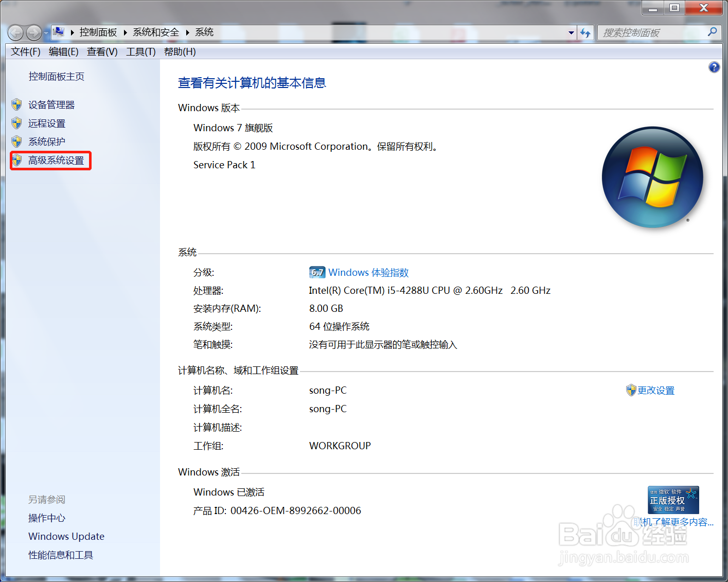The image size is (728, 582).
Task: Open address bar history dropdown
Action: pos(571,32)
